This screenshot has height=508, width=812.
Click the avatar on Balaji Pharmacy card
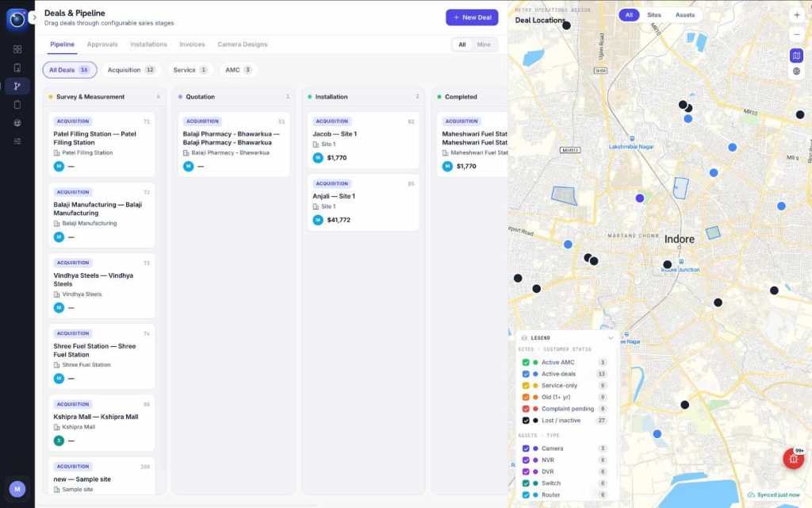[189, 167]
